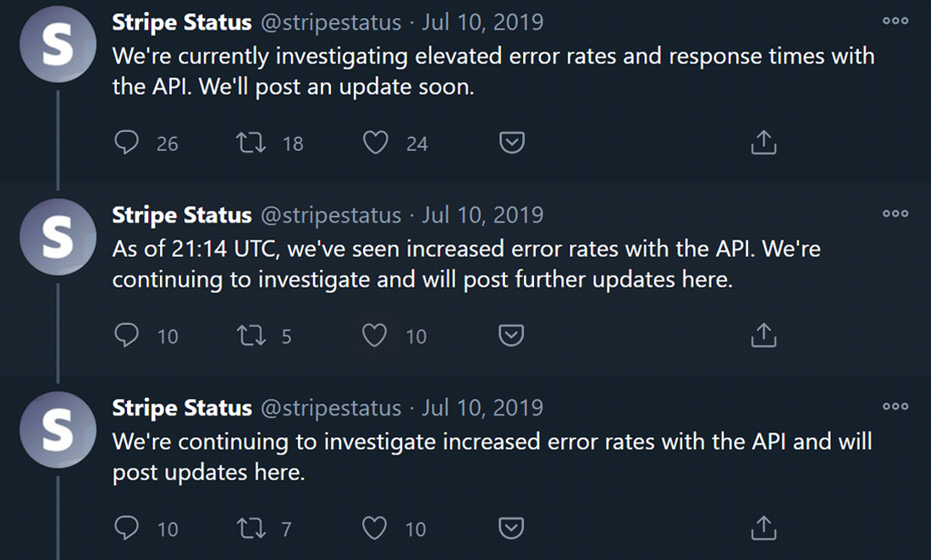931x560 pixels.
Task: Open the @stripestatus profile from the first tweet
Action: click(331, 22)
